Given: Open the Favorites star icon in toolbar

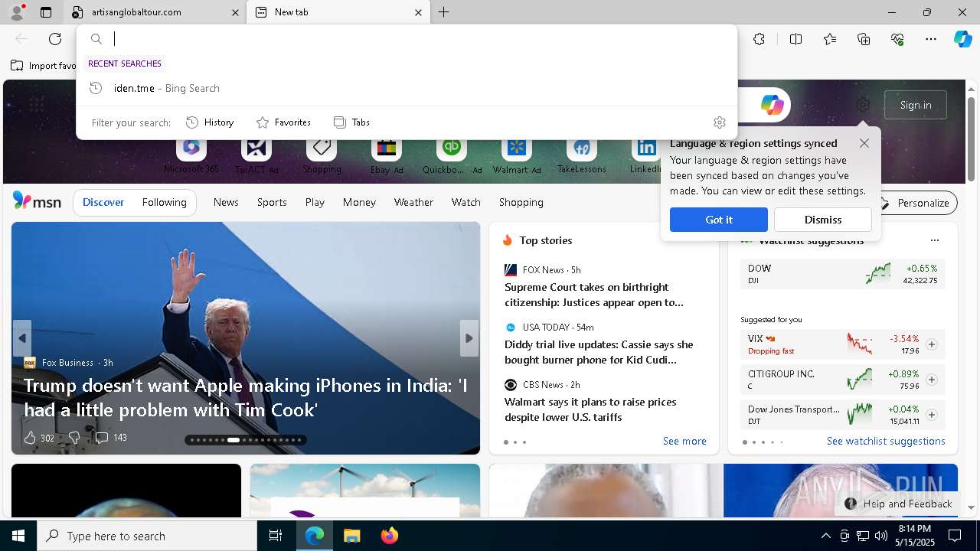Looking at the screenshot, I should tap(830, 39).
